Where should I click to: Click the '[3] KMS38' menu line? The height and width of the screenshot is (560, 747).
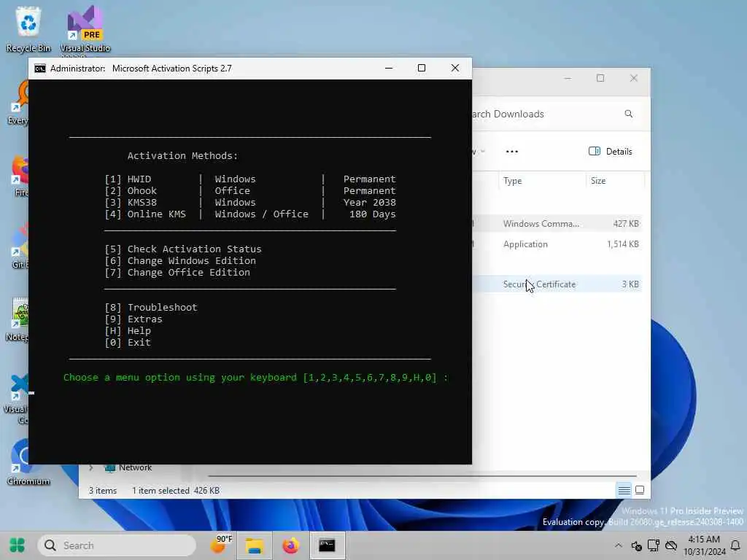pos(250,203)
